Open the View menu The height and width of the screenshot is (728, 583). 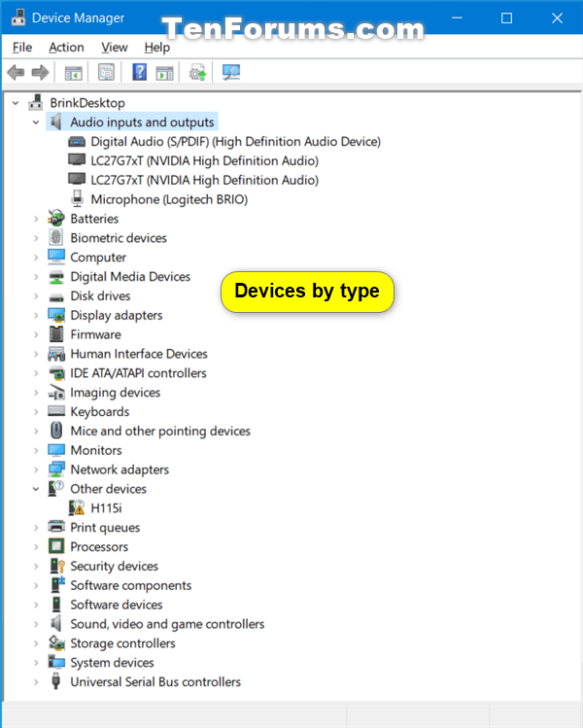(115, 48)
